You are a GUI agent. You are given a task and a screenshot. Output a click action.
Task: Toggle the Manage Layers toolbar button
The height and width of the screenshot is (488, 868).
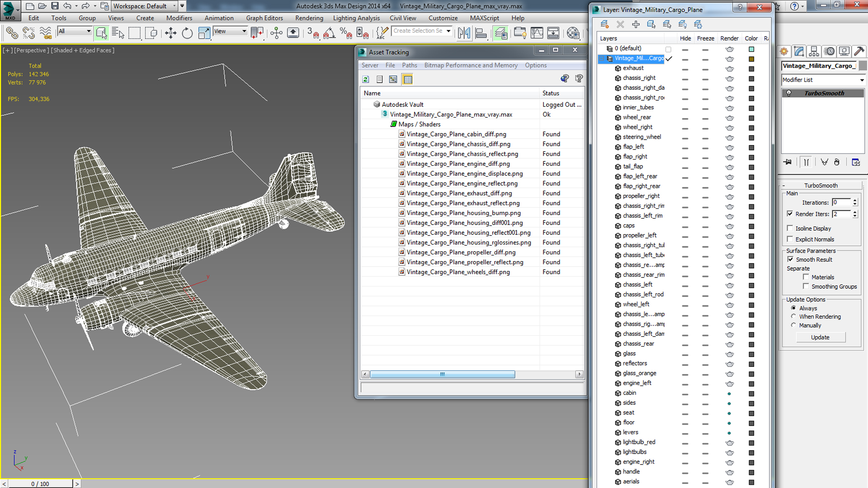[x=500, y=33]
